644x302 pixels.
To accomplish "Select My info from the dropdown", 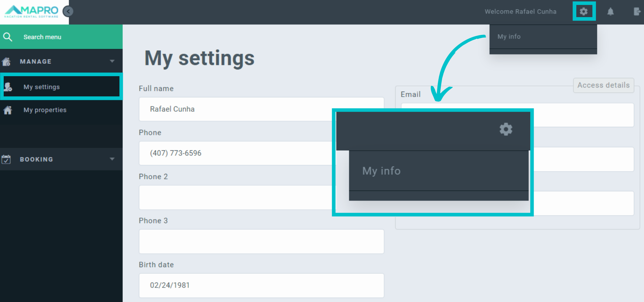I will [509, 37].
